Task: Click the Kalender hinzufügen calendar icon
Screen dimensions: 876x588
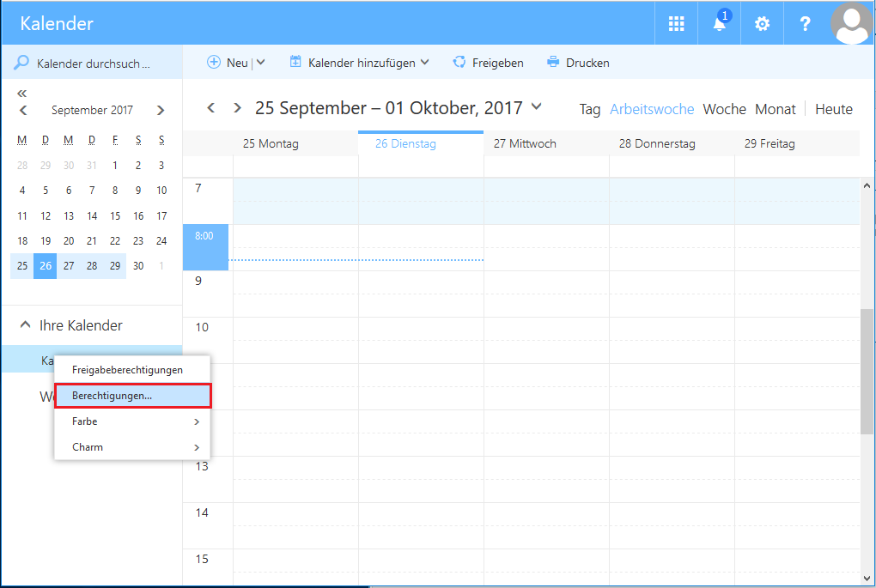Action: pyautogui.click(x=295, y=63)
